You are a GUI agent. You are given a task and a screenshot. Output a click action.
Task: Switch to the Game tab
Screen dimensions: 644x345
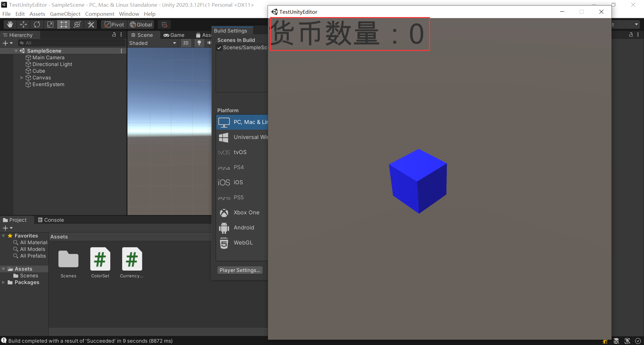tap(174, 35)
